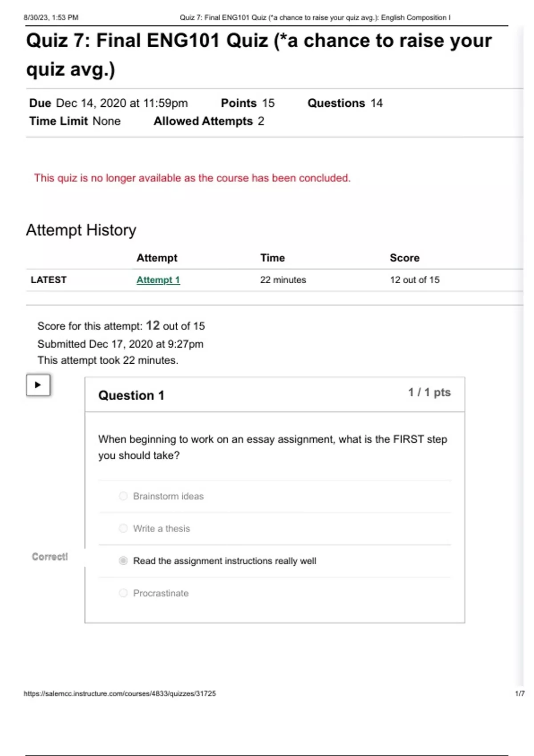The width and height of the screenshot is (534, 756).
Task: Select Read the assignment instructions really well
Action: pyautogui.click(x=123, y=561)
